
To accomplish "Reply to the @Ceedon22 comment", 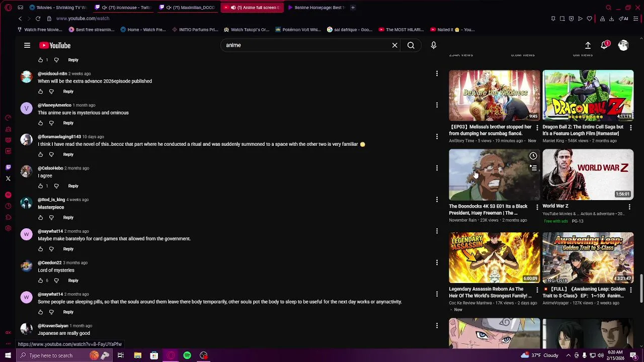I will click(73, 281).
